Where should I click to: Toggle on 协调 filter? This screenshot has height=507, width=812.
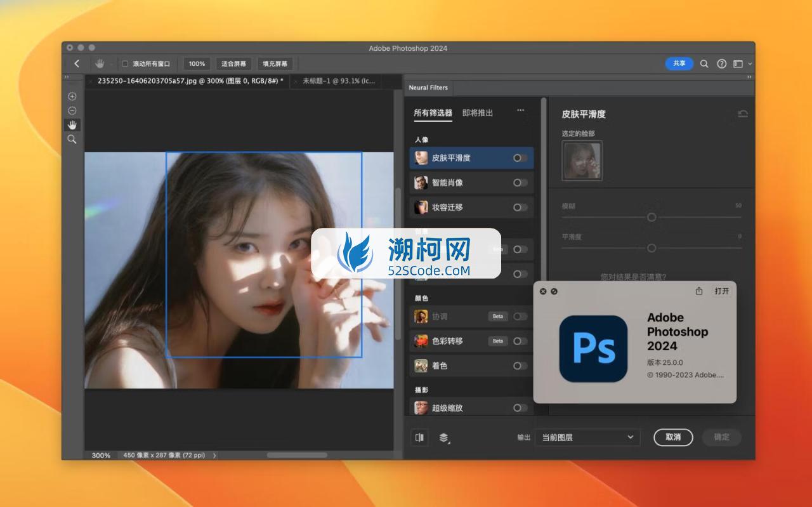(x=520, y=316)
